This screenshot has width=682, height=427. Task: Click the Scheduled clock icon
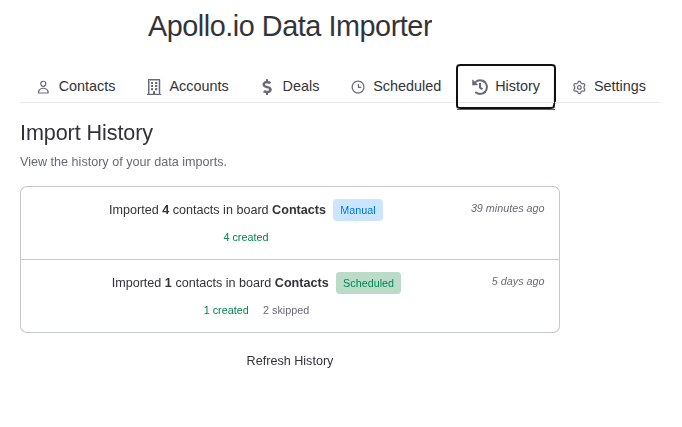(358, 87)
